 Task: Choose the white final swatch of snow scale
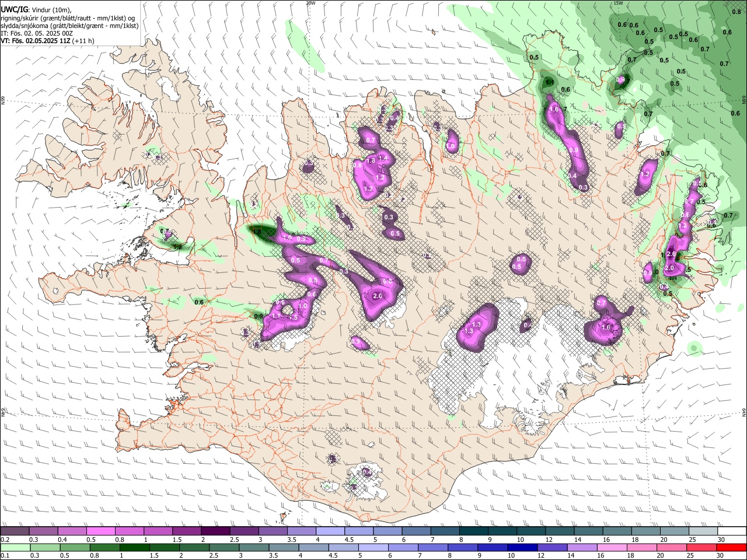732,531
